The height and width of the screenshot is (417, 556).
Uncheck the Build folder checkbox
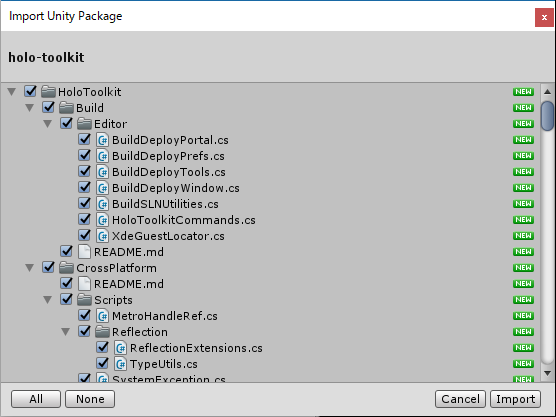point(49,107)
